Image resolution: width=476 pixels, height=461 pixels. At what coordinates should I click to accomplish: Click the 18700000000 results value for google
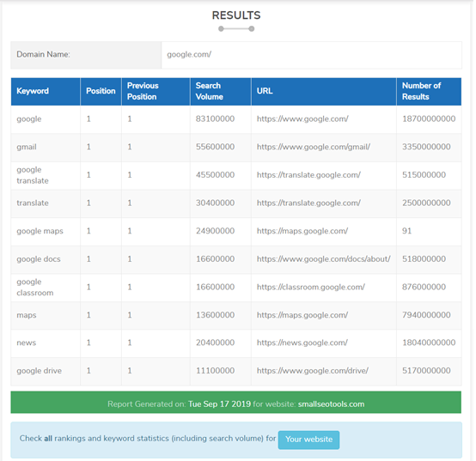(x=429, y=118)
